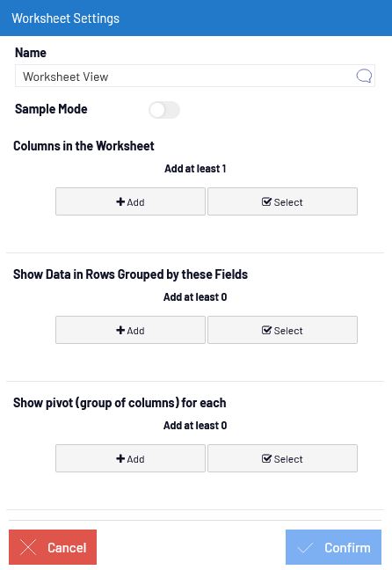Open Select for pivot group of columns
This screenshot has width=392, height=570.
282,458
